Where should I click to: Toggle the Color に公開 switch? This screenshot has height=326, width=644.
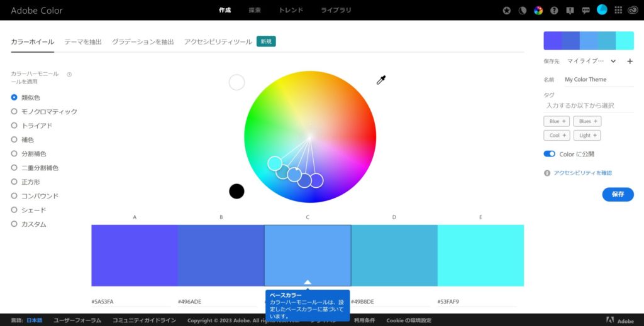[550, 154]
